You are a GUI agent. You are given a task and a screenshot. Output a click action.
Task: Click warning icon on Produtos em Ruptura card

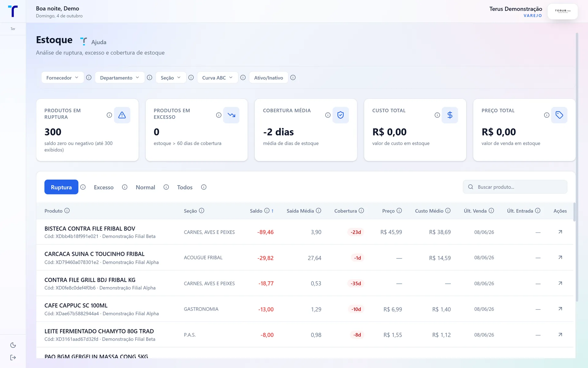point(122,115)
